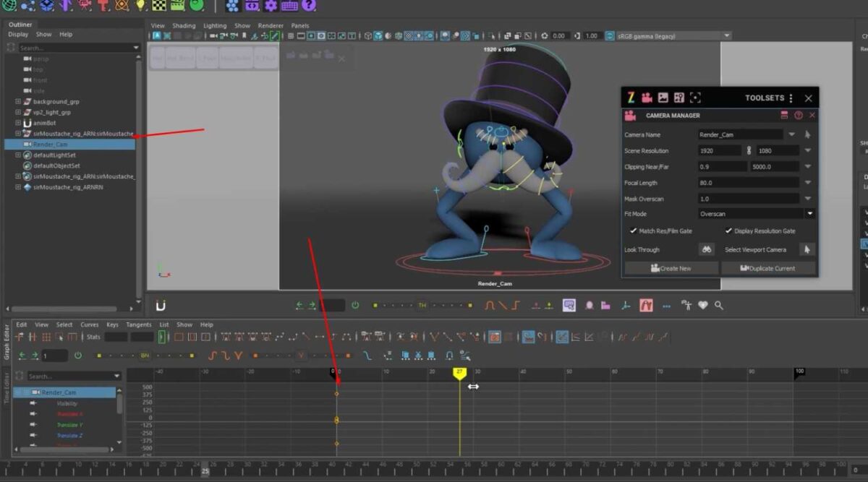Toggle the green power button beside the timeline
The height and width of the screenshot is (482, 868).
tap(355, 305)
